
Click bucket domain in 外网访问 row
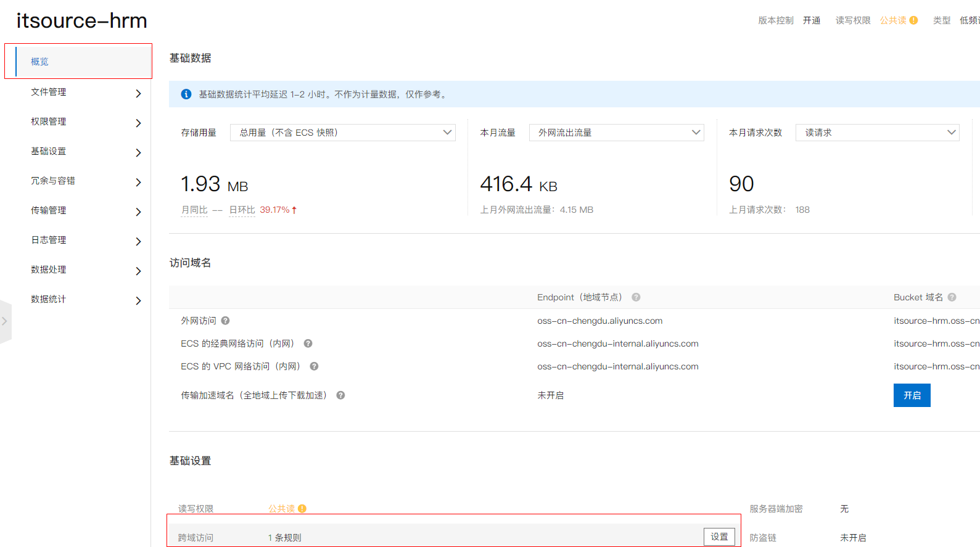click(937, 321)
